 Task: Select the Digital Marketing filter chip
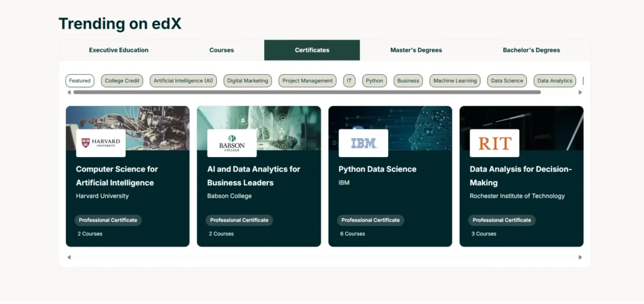point(248,81)
